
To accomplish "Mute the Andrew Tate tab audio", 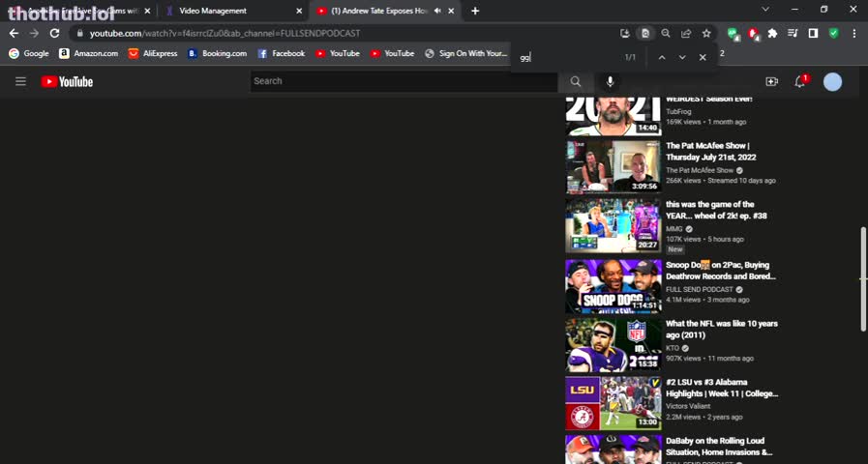I will 437,11.
